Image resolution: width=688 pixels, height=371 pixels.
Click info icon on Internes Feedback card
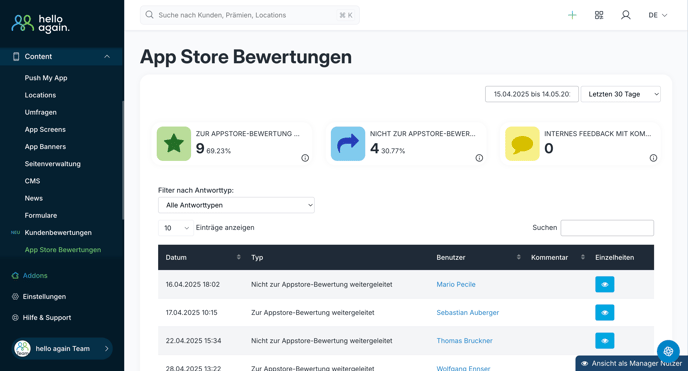(653, 158)
